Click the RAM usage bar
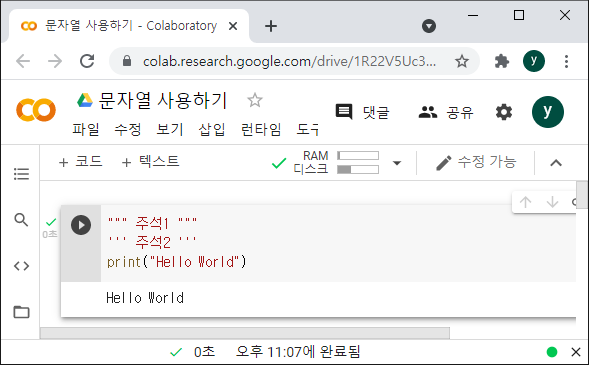The height and width of the screenshot is (365, 589). point(358,155)
